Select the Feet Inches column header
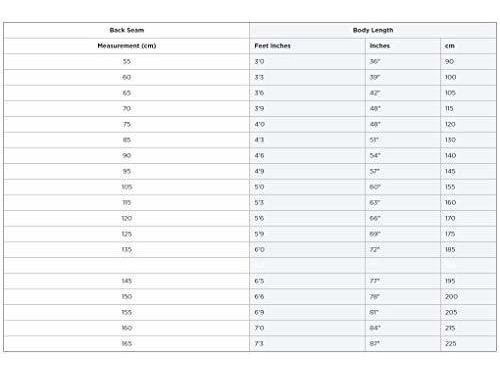500x376 pixels. coord(307,46)
